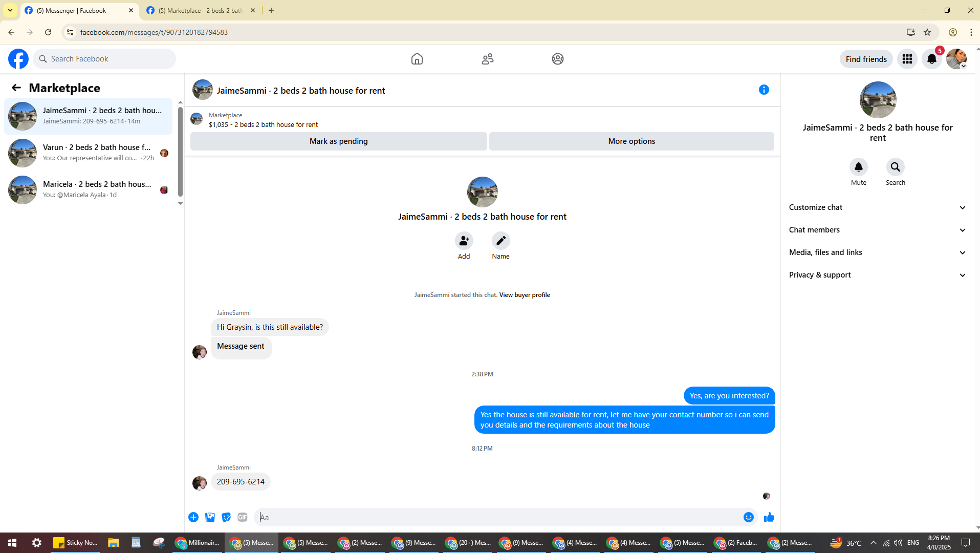Open the Facebook Home icon
Screen dimensions: 980x553
click(417, 59)
